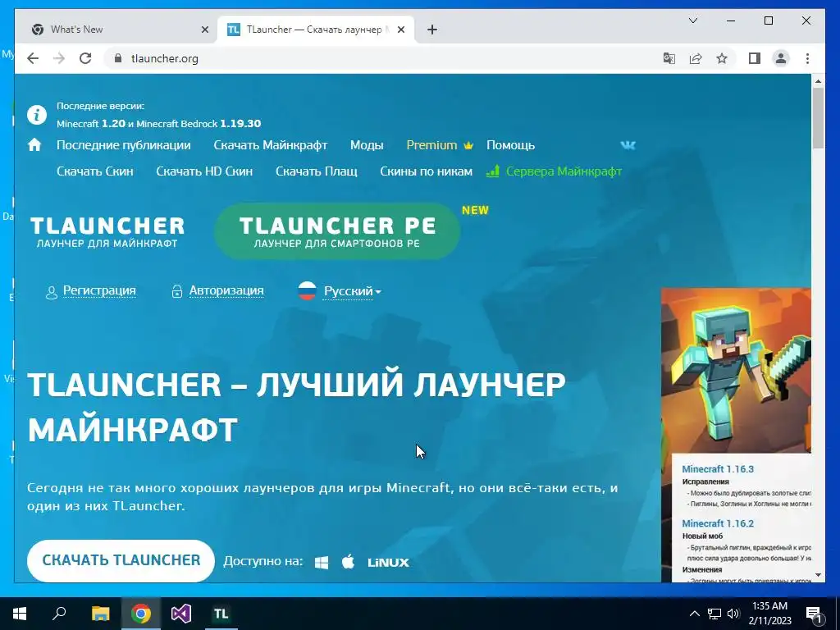The image size is (840, 630).
Task: Click the Minecraft character image
Action: 736,370
